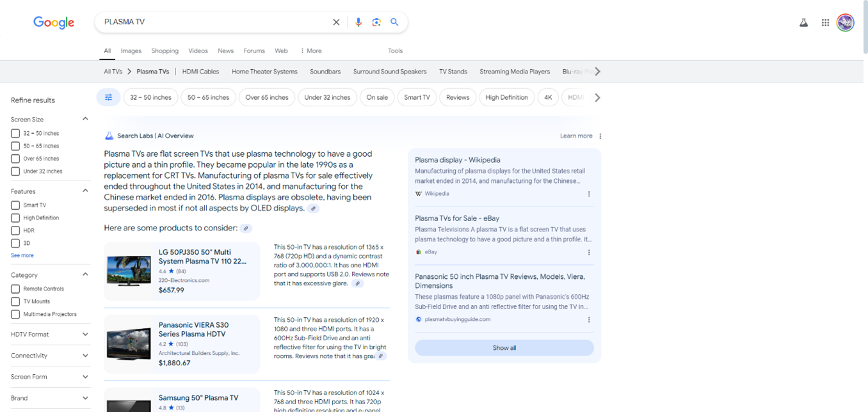The height and width of the screenshot is (412, 868).
Task: Advance filter chips with right arrow
Action: 597,97
